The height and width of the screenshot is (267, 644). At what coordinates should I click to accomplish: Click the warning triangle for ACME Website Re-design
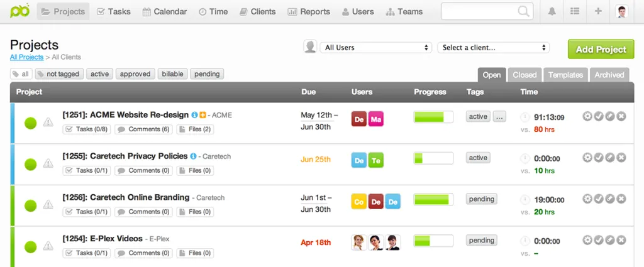pyautogui.click(x=48, y=123)
